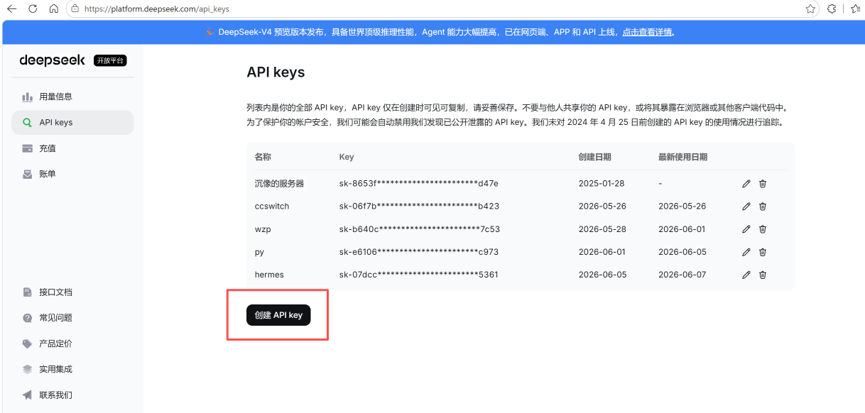The width and height of the screenshot is (865, 413).
Task: Delete the 沉像的服务器 key
Action: [762, 184]
